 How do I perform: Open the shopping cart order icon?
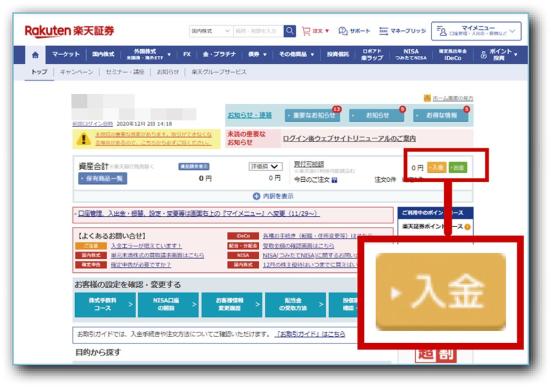[x=306, y=31]
